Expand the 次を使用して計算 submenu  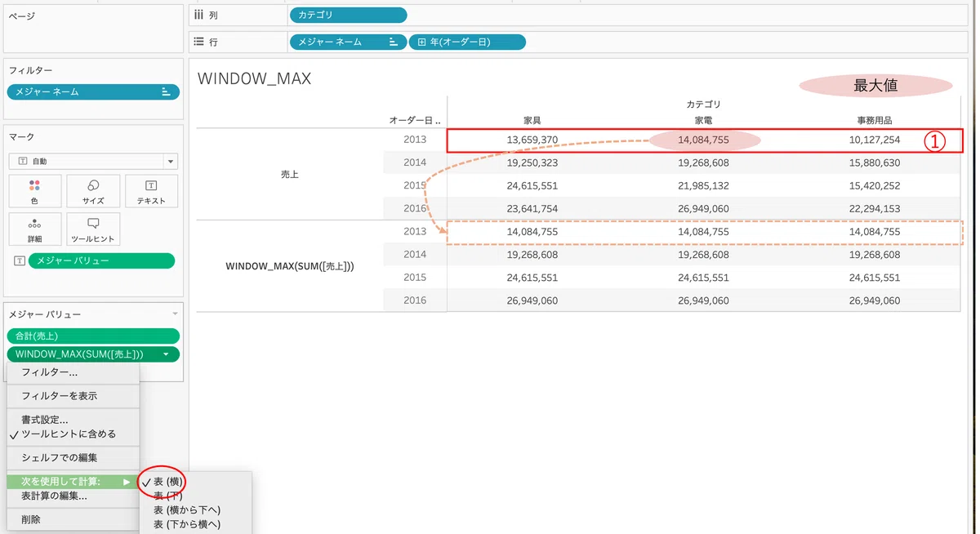[73, 482]
